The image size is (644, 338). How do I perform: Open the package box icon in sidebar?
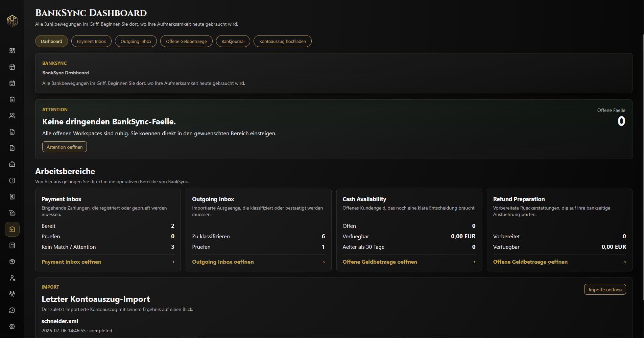click(12, 262)
